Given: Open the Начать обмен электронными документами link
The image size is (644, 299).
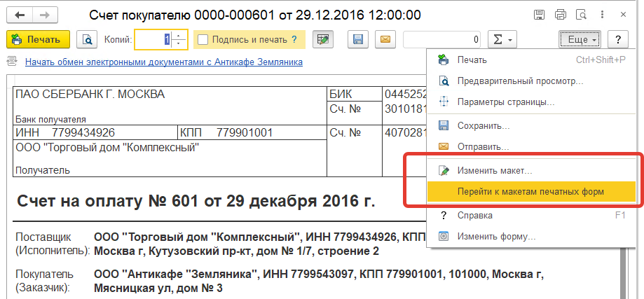Looking at the screenshot, I should 164,62.
